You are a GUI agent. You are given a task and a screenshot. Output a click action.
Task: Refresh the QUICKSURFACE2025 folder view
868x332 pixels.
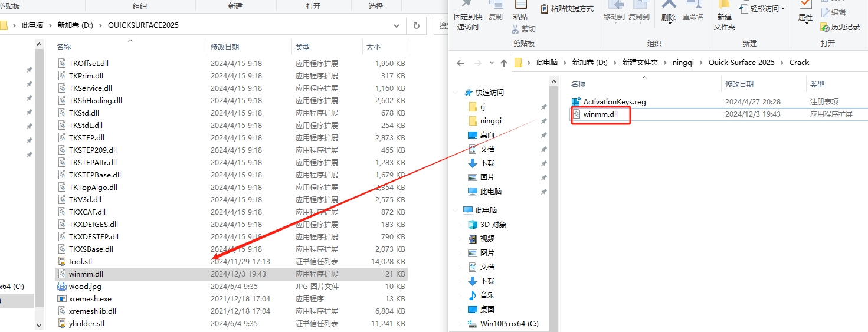(417, 25)
